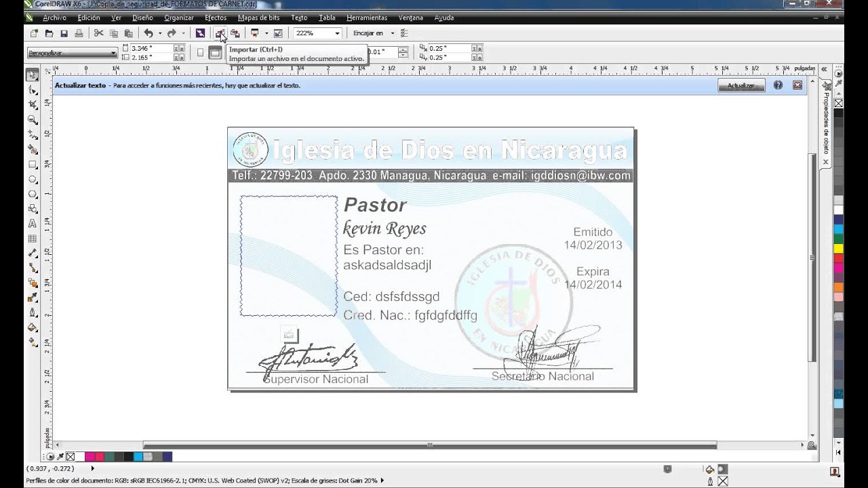Select the Crop tool
The image size is (868, 488).
[32, 105]
